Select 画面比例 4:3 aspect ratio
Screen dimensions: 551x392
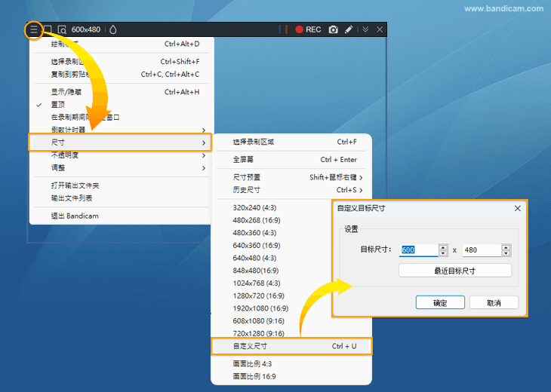pyautogui.click(x=291, y=364)
